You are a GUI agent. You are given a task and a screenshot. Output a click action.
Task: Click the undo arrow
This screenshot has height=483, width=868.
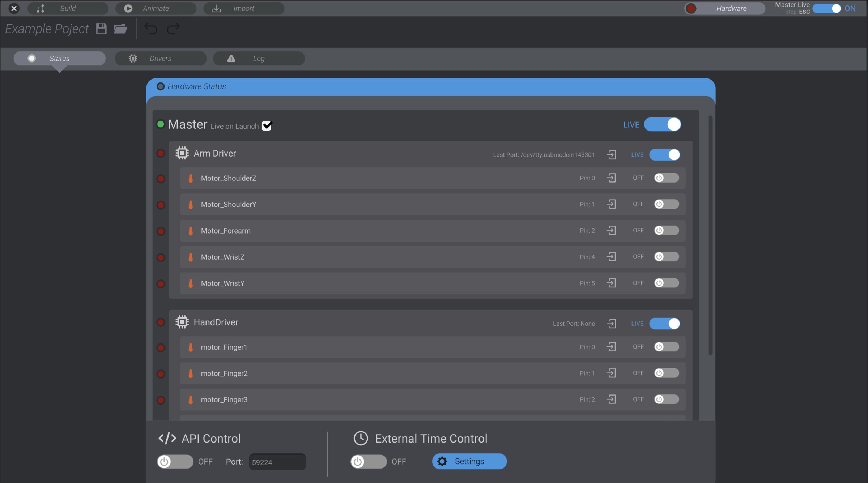point(152,29)
